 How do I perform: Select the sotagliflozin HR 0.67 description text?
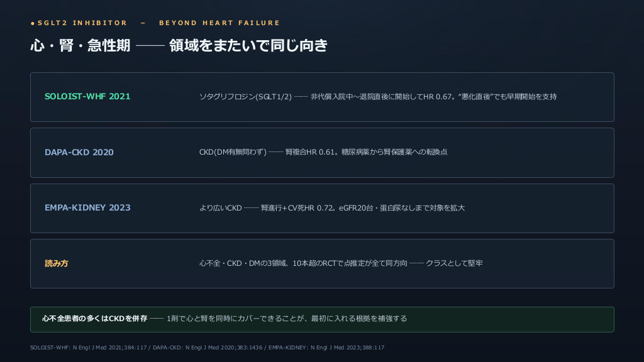tap(378, 97)
